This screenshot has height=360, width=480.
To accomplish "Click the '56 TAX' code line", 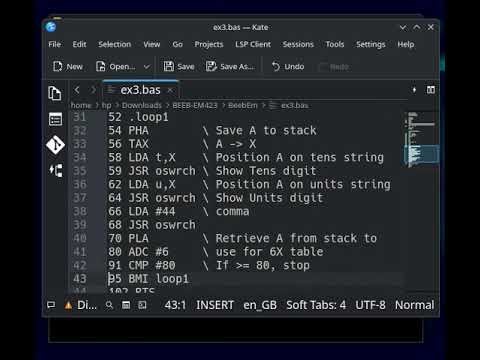I will click(128, 144).
